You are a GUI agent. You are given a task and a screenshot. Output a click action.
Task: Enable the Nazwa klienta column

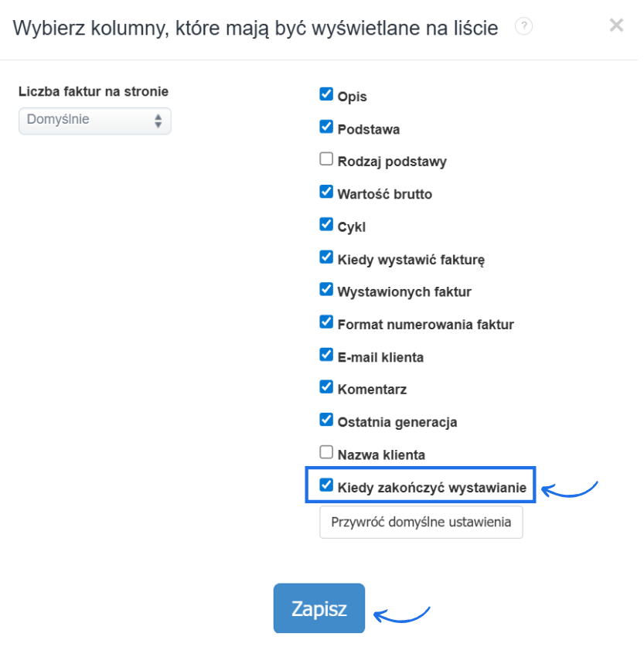[326, 451]
